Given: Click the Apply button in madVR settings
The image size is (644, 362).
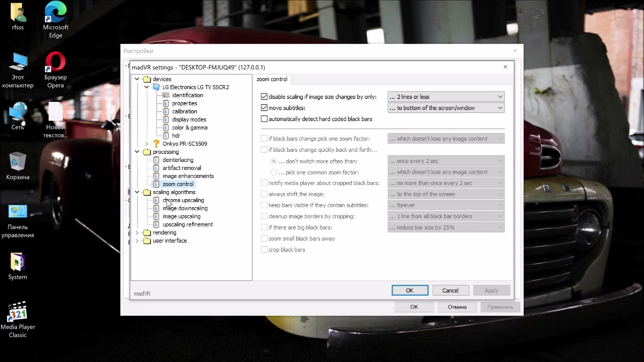Looking at the screenshot, I should point(492,290).
